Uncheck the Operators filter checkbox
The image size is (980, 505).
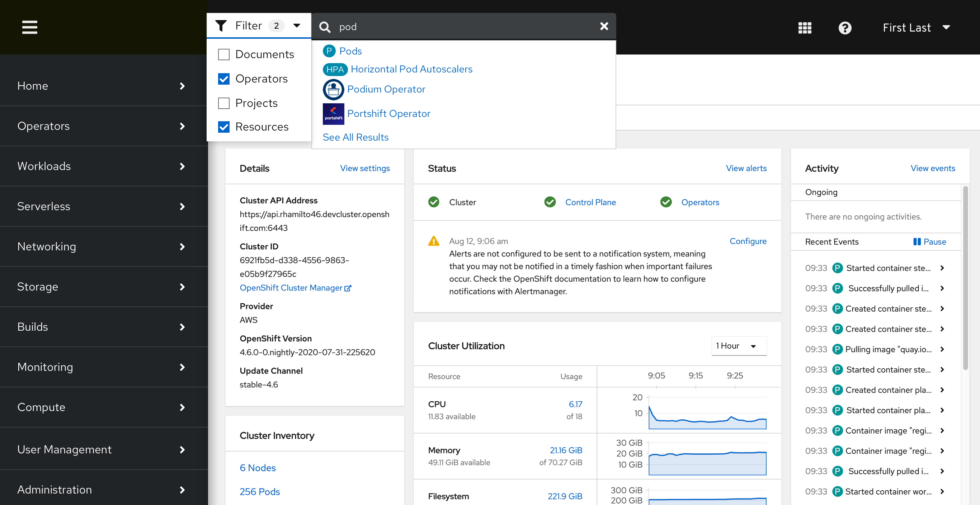point(224,79)
